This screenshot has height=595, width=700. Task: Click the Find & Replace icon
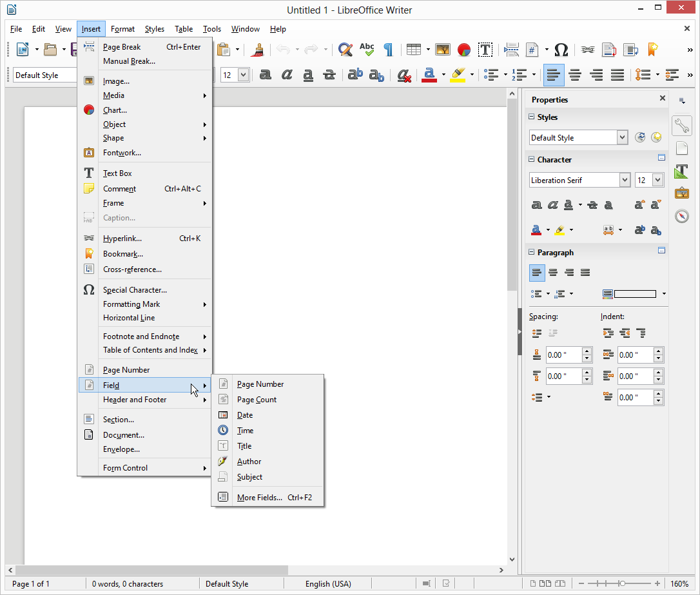tap(345, 50)
